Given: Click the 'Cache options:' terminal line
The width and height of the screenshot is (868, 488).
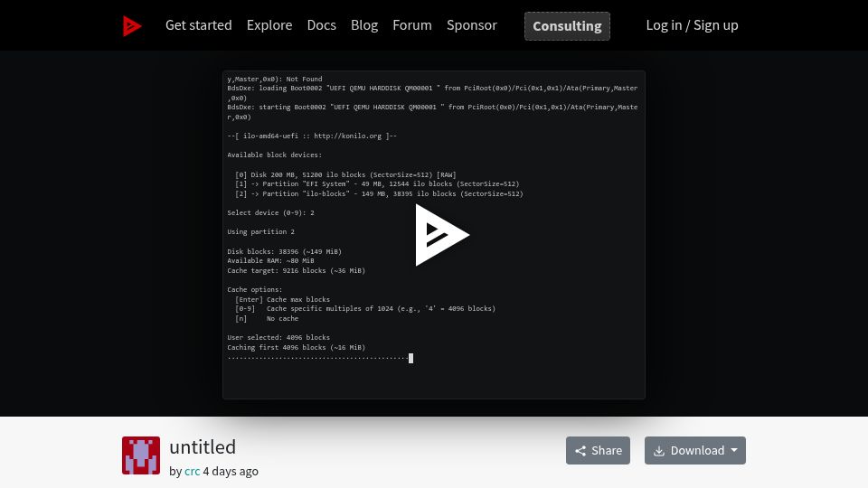Looking at the screenshot, I should pyautogui.click(x=255, y=289).
